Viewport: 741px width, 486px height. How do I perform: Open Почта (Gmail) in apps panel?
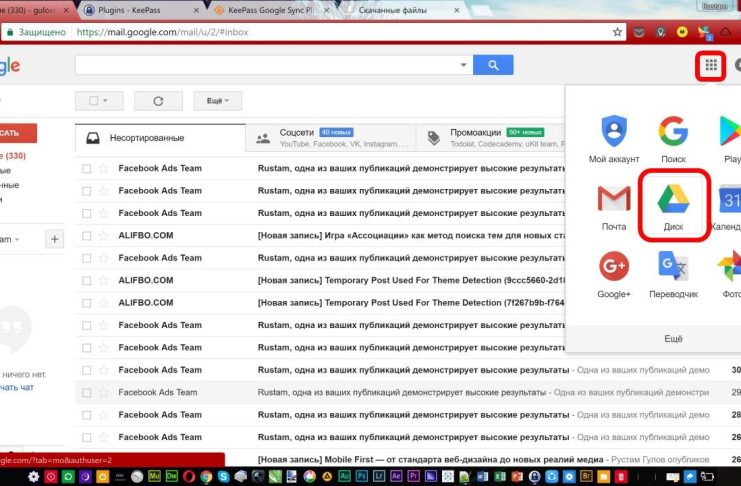tap(614, 207)
